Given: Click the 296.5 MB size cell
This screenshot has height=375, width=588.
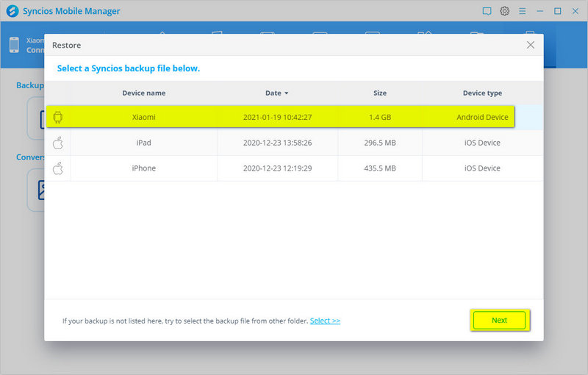Looking at the screenshot, I should [x=380, y=143].
